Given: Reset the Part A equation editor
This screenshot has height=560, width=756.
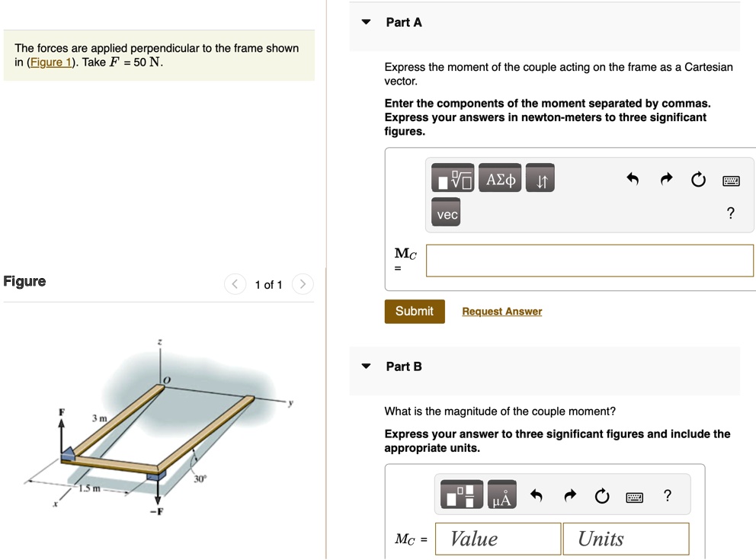Looking at the screenshot, I should (x=698, y=178).
